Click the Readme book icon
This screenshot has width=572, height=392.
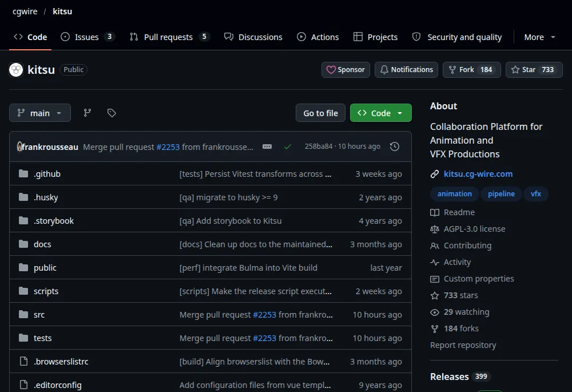coord(435,212)
